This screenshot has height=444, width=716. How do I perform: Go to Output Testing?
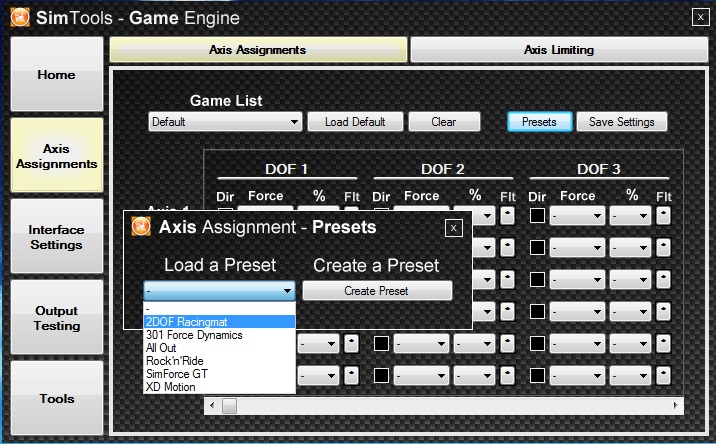coord(57,317)
